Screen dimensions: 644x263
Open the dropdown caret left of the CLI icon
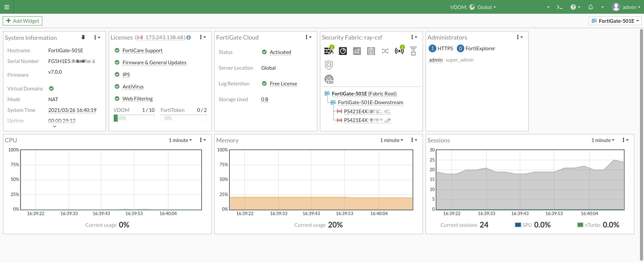[x=548, y=7]
